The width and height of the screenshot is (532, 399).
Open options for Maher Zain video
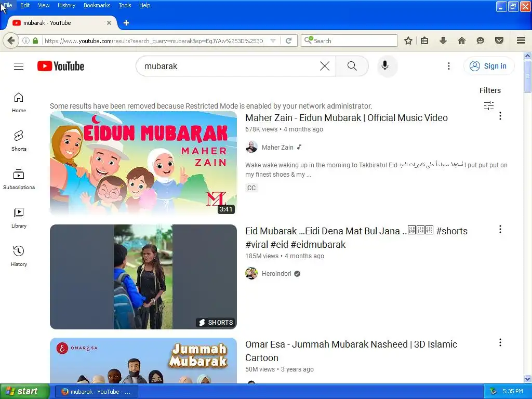[500, 116]
